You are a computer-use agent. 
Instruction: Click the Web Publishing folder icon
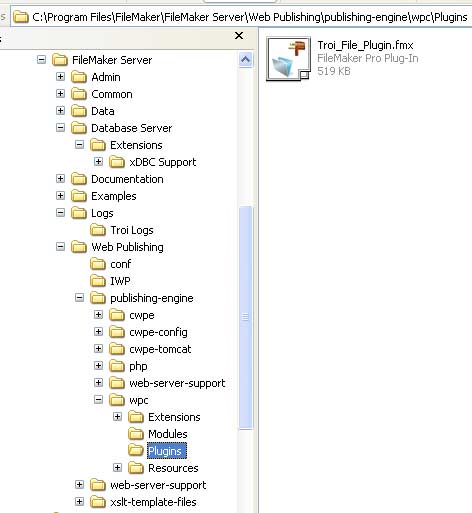pyautogui.click(x=79, y=247)
